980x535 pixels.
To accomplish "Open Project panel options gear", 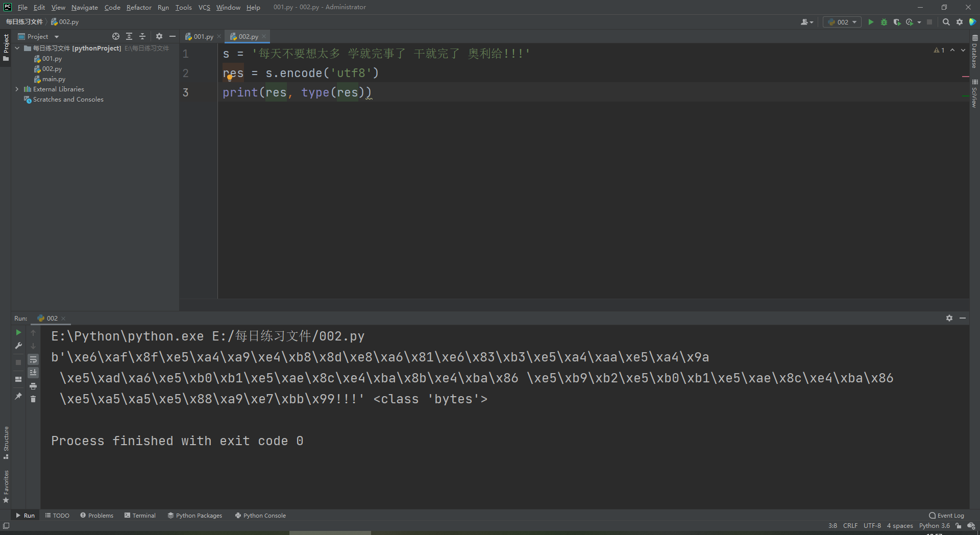I will coord(159,36).
